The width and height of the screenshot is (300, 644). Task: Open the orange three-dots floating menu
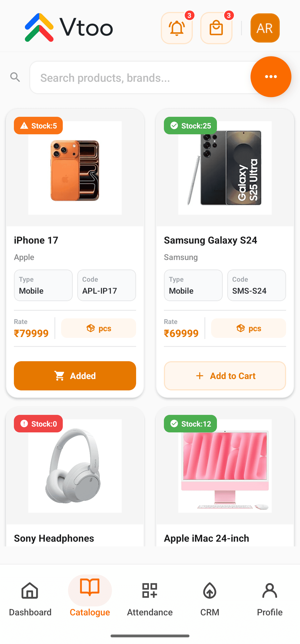coord(271,77)
